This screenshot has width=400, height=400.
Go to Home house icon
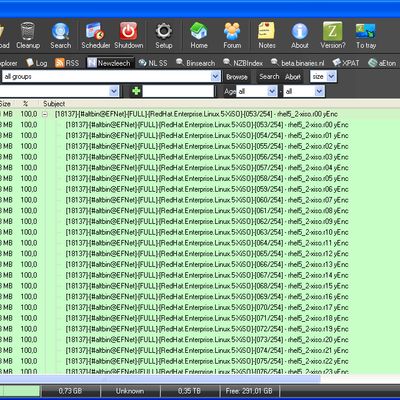pos(199,31)
